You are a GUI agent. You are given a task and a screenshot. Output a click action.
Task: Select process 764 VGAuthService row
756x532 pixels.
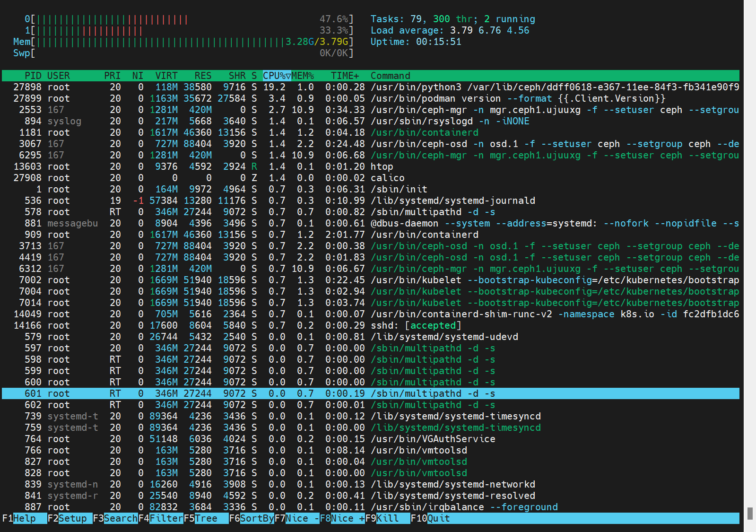coord(371,439)
